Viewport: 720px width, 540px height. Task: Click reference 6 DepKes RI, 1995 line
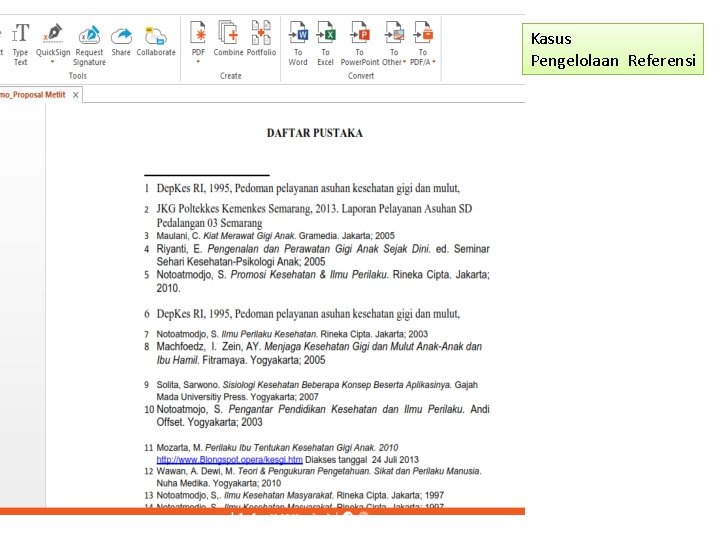tap(302, 314)
